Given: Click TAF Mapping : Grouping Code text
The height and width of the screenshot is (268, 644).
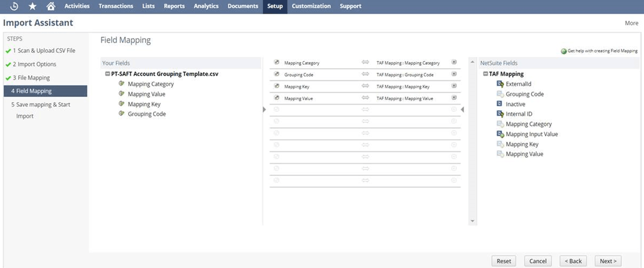Looking at the screenshot, I should pos(405,74).
